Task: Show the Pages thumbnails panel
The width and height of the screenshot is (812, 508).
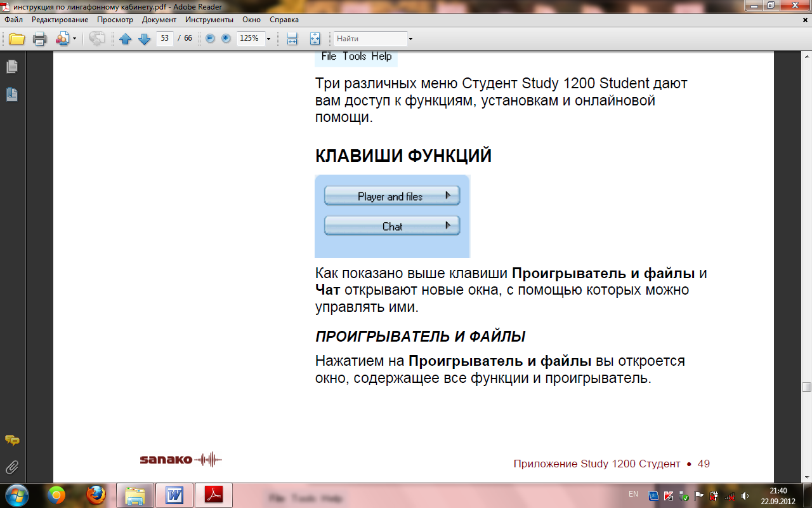Action: (12, 67)
